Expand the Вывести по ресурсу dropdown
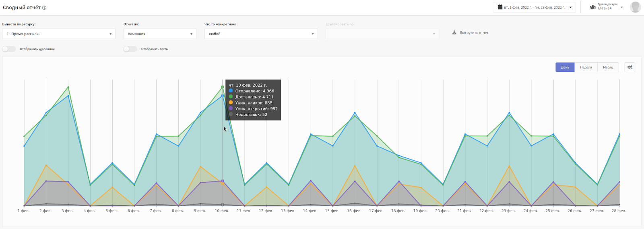This screenshot has height=229, width=644. (59, 34)
